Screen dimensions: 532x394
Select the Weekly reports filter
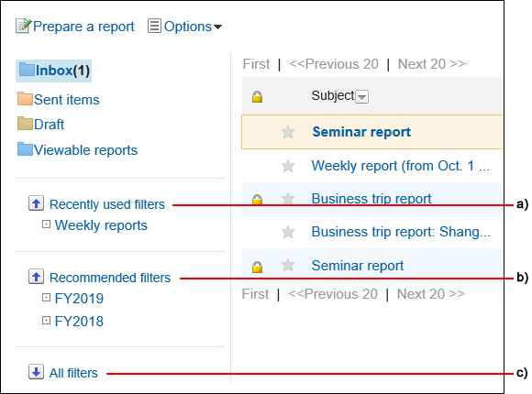pyautogui.click(x=101, y=225)
